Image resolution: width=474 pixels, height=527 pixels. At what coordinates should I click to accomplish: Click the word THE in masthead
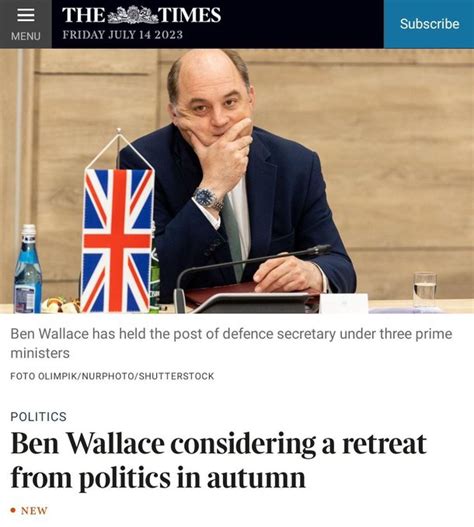(83, 15)
